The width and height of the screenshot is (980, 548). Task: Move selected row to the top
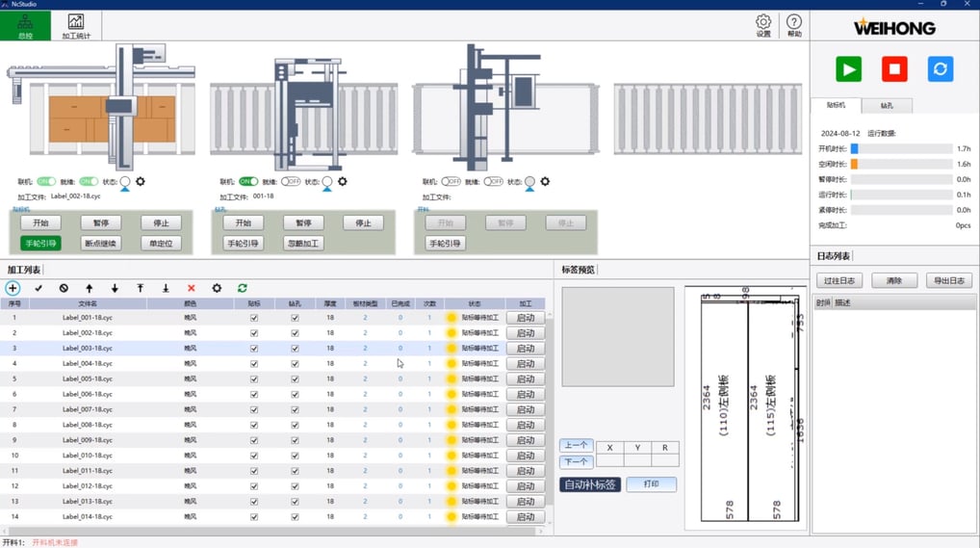[140, 288]
